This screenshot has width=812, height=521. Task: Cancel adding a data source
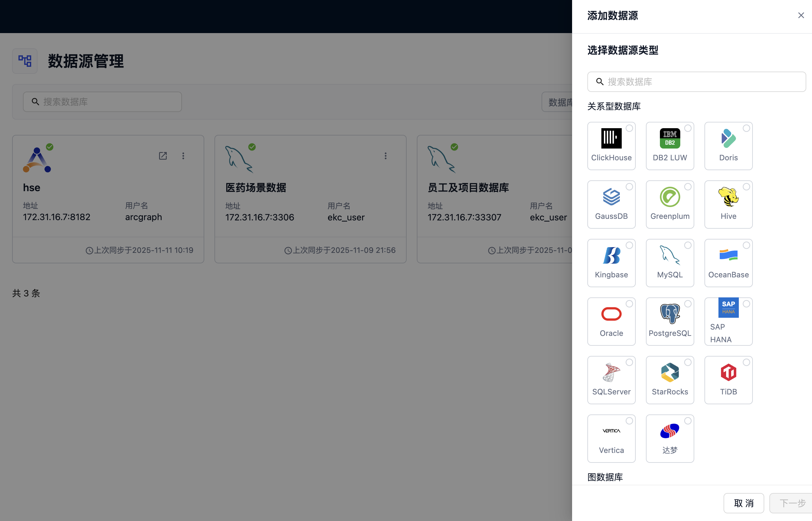tap(743, 503)
